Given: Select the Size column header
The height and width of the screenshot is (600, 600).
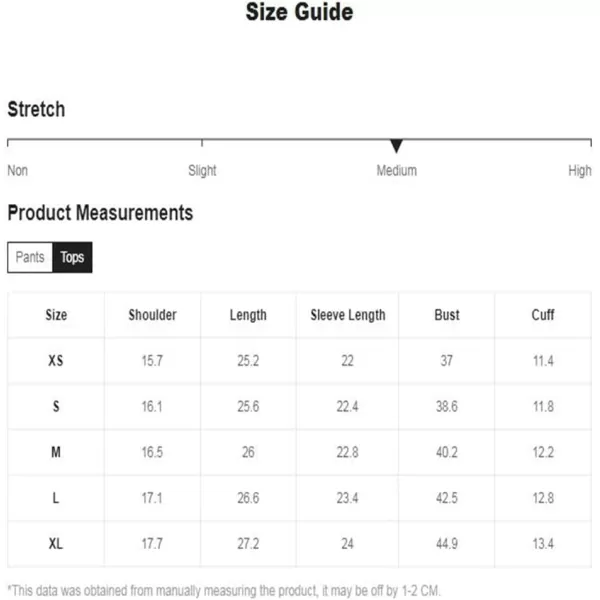Looking at the screenshot, I should tap(56, 315).
